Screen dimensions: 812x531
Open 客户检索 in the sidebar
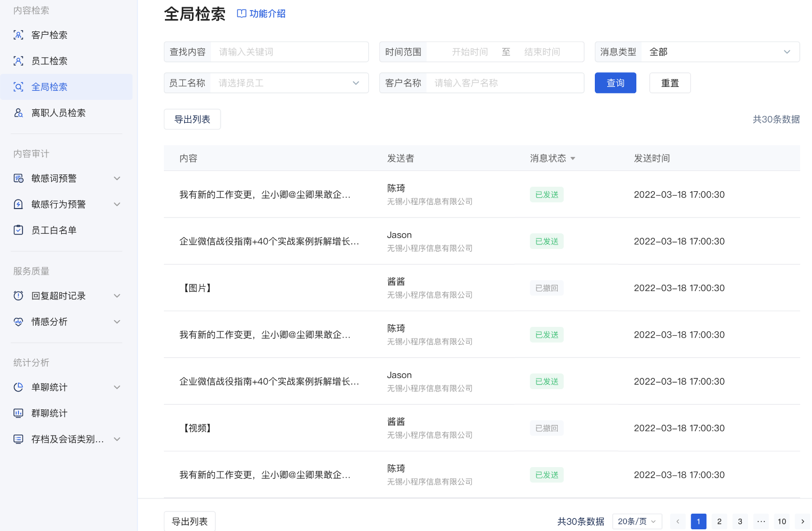66,35
